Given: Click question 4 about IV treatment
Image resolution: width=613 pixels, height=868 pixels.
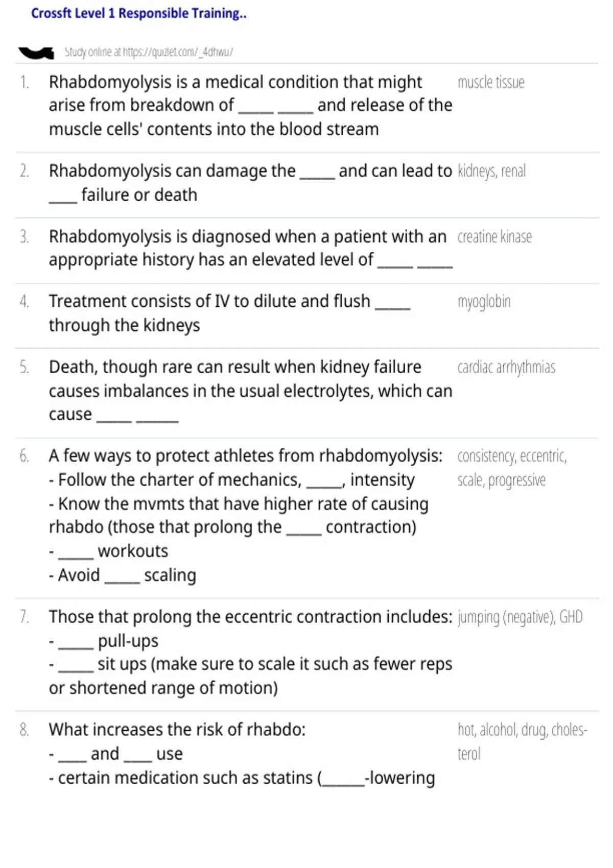Looking at the screenshot, I should (230, 313).
